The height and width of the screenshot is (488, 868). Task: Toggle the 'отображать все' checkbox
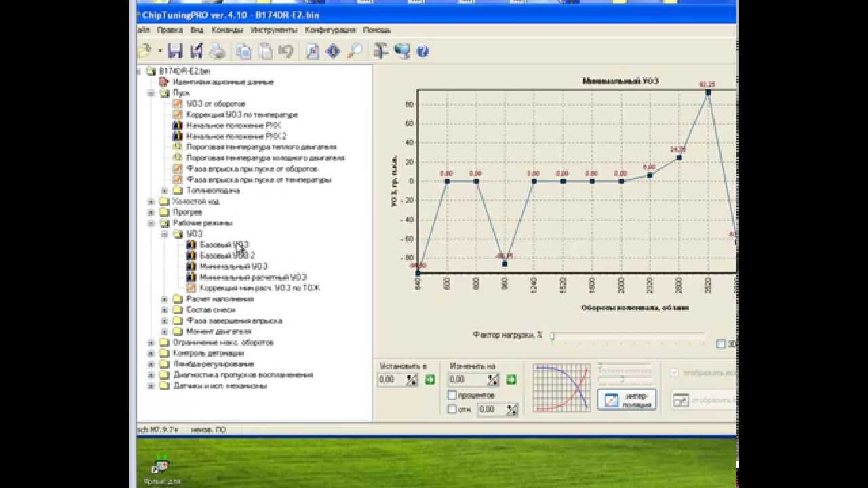[674, 373]
